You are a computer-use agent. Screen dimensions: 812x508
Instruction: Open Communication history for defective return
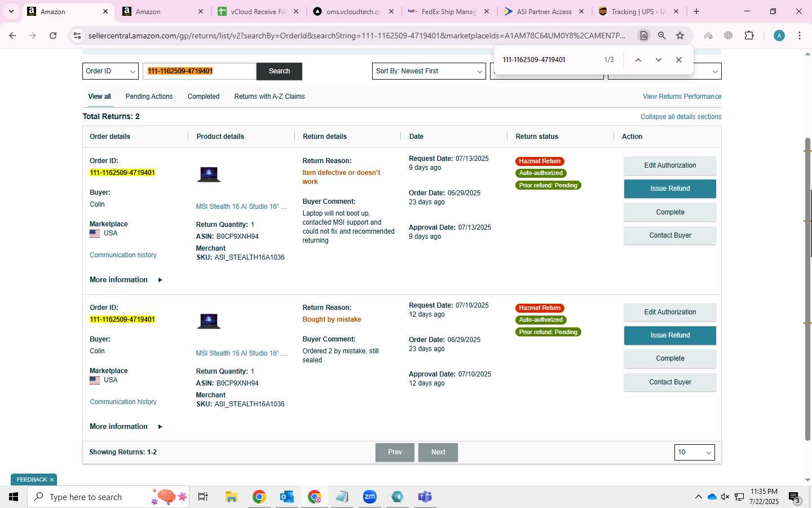pyautogui.click(x=123, y=255)
